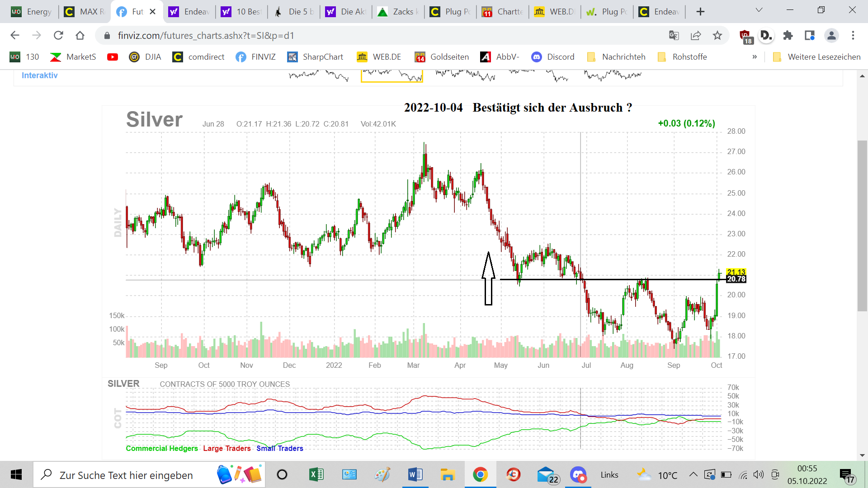Click the Interaktiv link
The width and height of the screenshot is (868, 488).
tap(40, 75)
